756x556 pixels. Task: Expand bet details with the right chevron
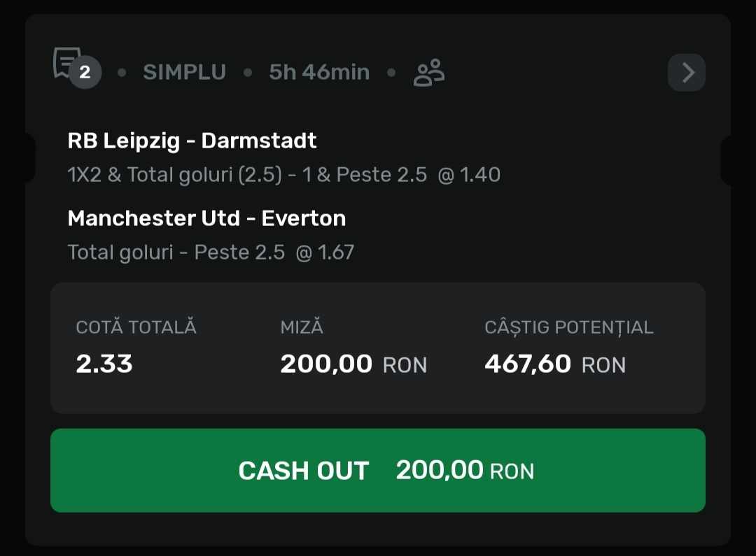coord(687,73)
